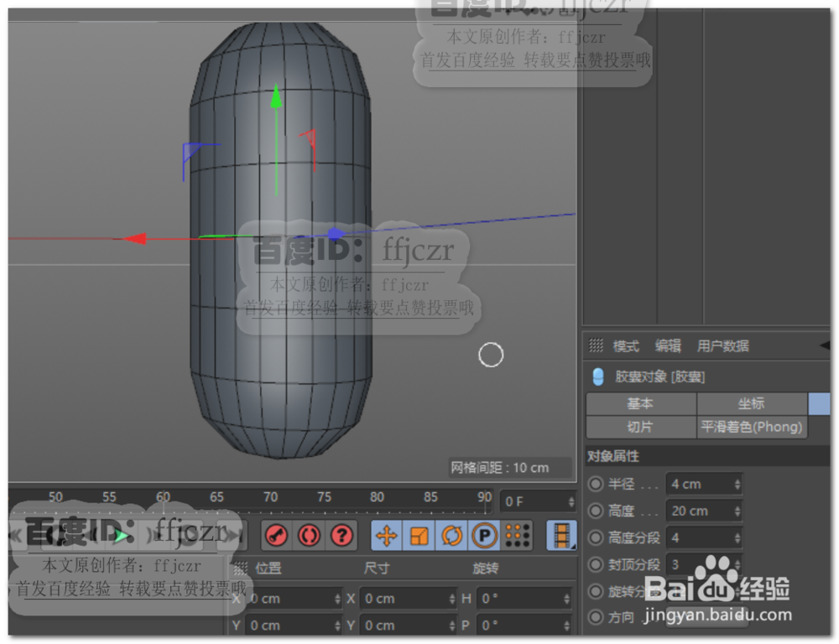This screenshot has width=839, height=644.
Task: Switch to the 平滑着色(Phong) tab
Action: [x=752, y=427]
